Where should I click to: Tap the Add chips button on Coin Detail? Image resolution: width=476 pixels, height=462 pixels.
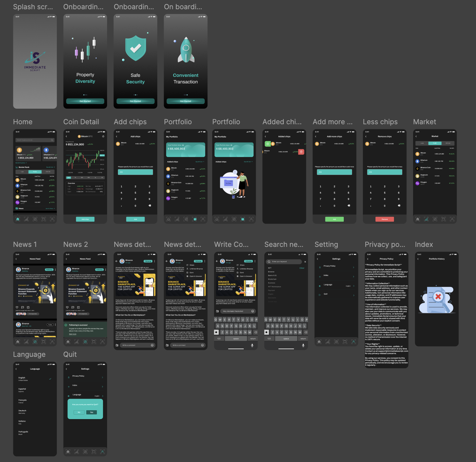pos(85,219)
